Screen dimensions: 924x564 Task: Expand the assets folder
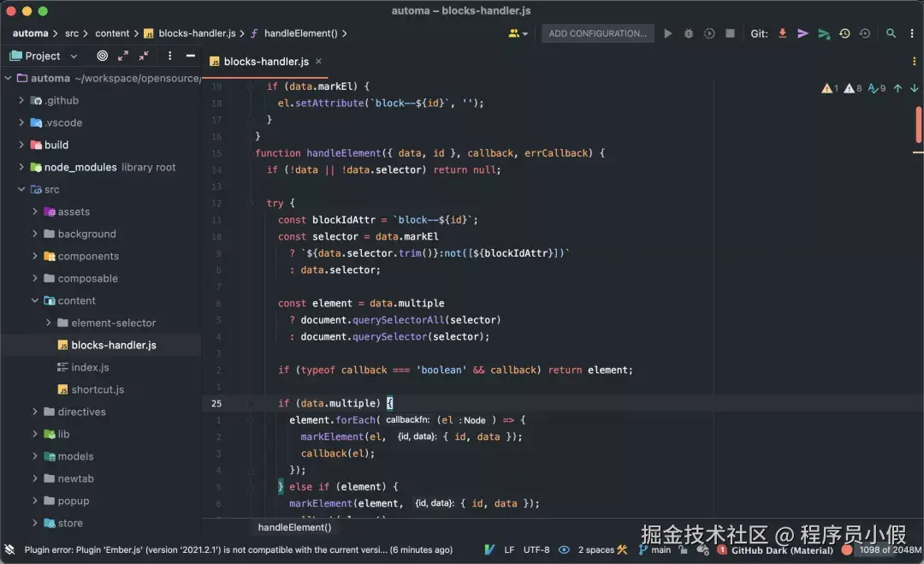click(35, 211)
